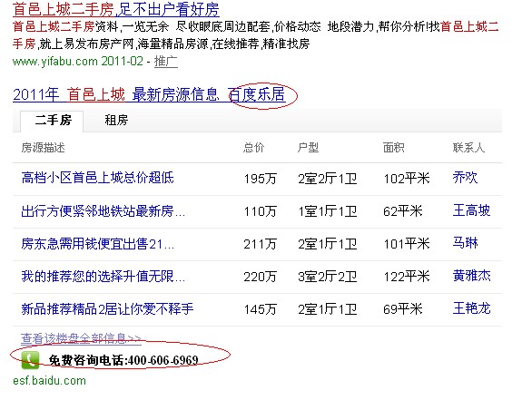
Task: Click the www.yifabu.com 2011-02 URL text
Action: [x=78, y=62]
